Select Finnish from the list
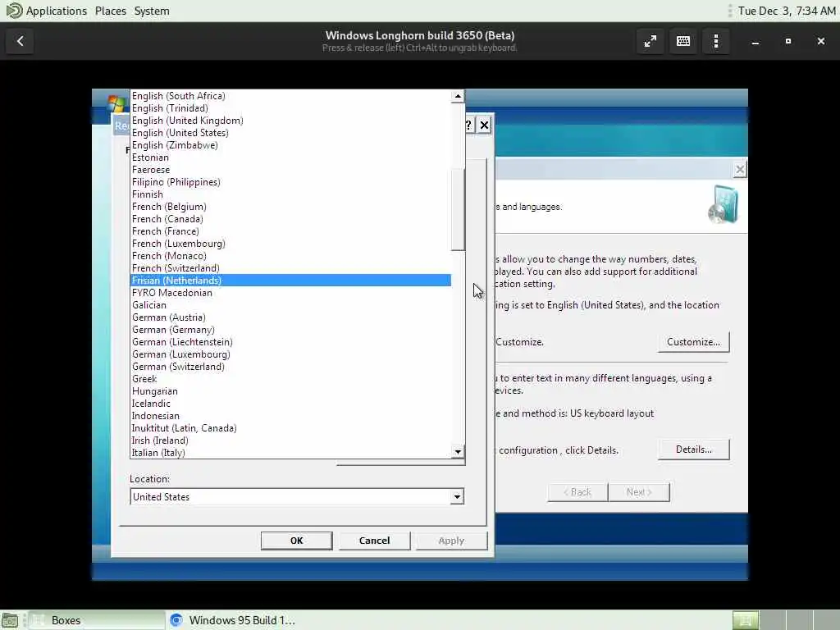This screenshot has width=840, height=630. 291,194
